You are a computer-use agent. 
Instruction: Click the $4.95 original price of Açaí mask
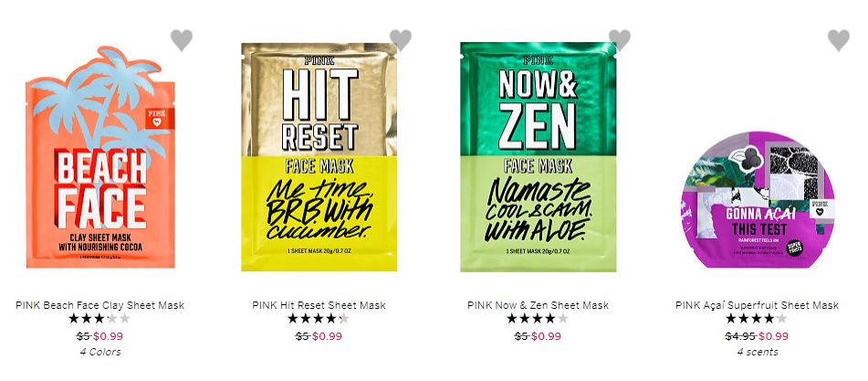[x=741, y=336]
